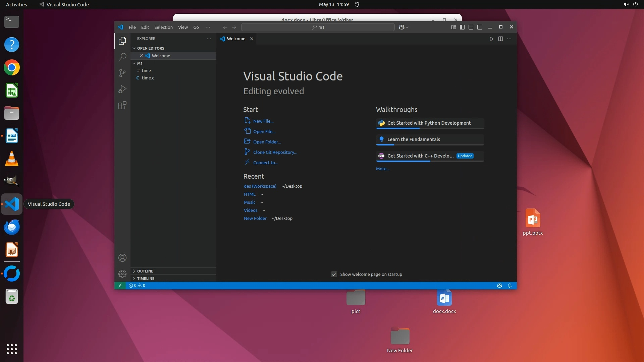Open Run and Debug view
The height and width of the screenshot is (362, 644).
pyautogui.click(x=122, y=89)
